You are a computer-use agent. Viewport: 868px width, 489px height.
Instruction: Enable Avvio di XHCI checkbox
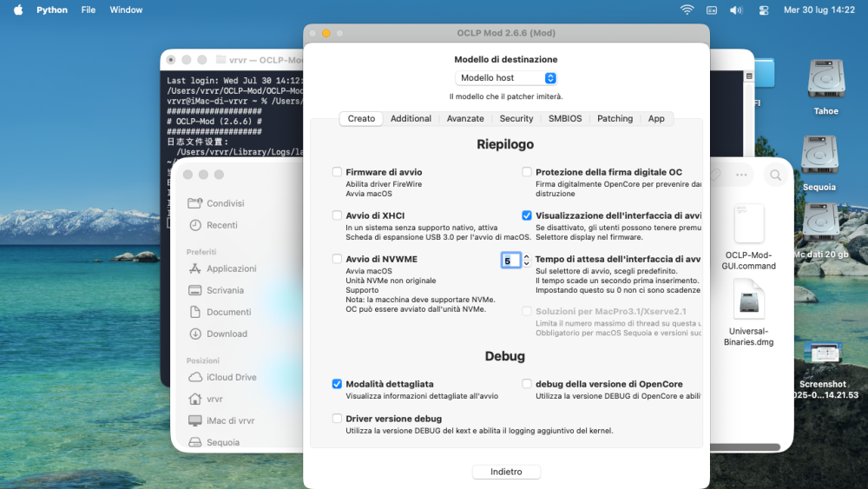tap(337, 215)
